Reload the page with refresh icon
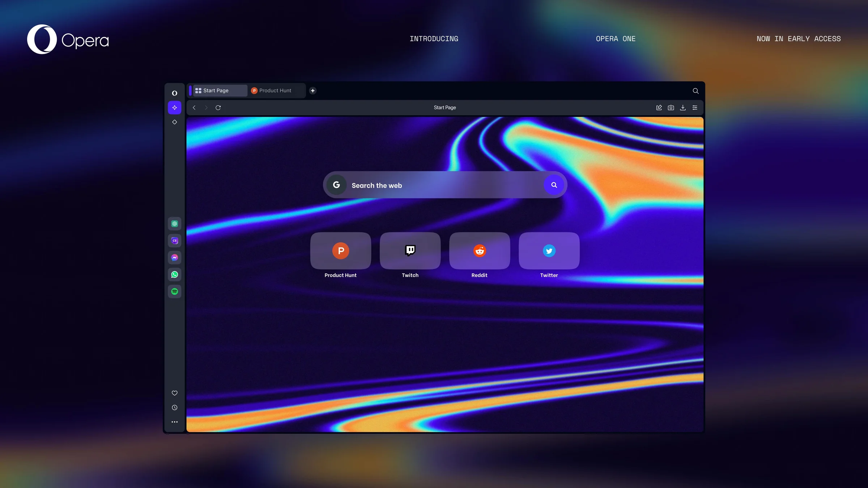The width and height of the screenshot is (868, 488). 218,108
